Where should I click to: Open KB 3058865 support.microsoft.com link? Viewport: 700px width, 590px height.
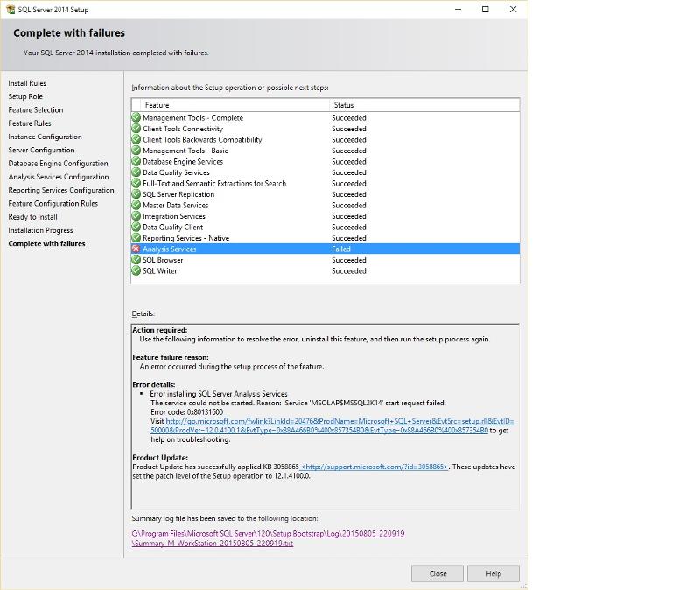(x=374, y=467)
